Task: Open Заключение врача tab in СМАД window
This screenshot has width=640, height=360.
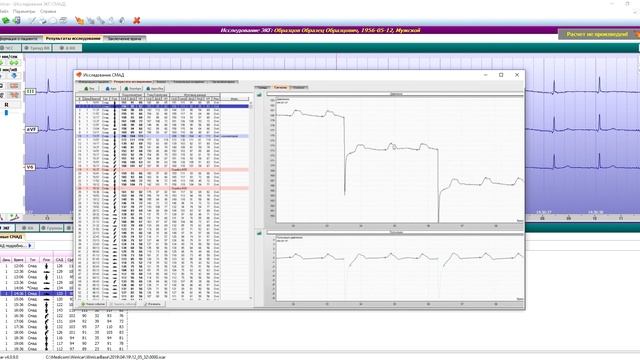Action: coord(224,82)
